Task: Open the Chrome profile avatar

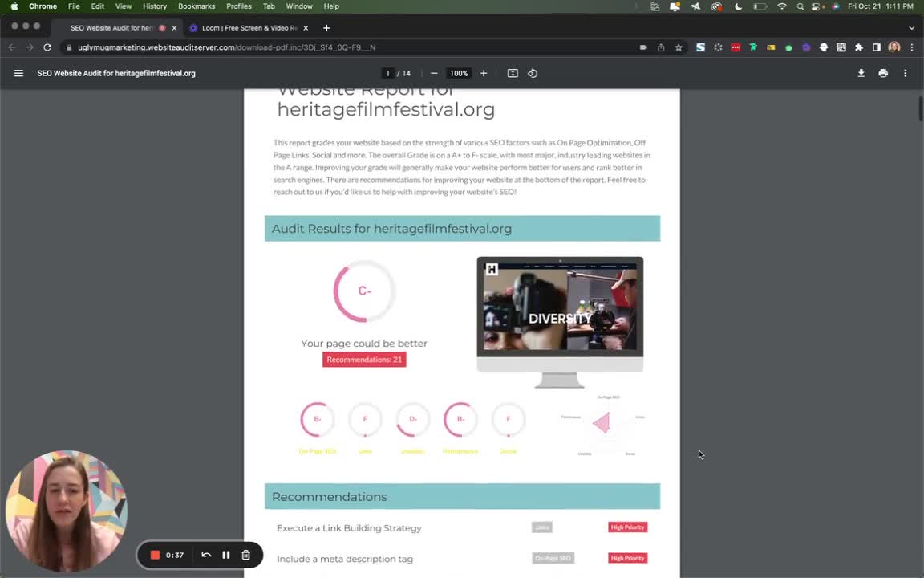Action: click(x=894, y=47)
